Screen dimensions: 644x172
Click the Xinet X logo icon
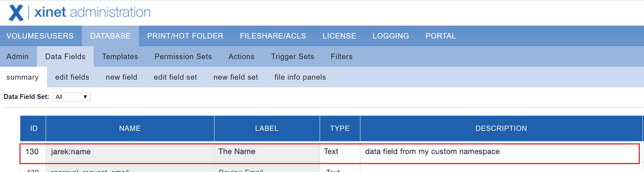coord(16,12)
